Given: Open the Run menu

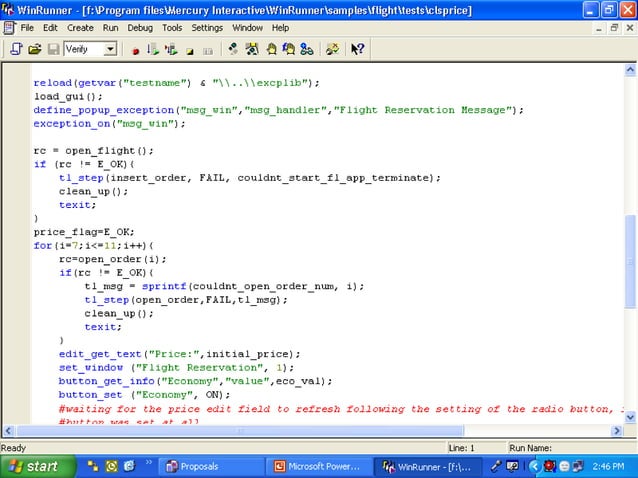Looking at the screenshot, I should pyautogui.click(x=110, y=28).
